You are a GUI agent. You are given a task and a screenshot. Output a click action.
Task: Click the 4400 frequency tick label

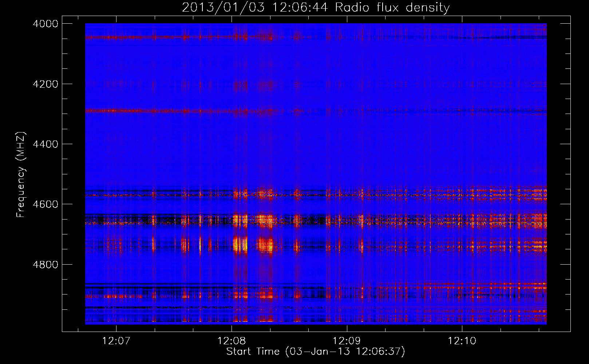46,144
